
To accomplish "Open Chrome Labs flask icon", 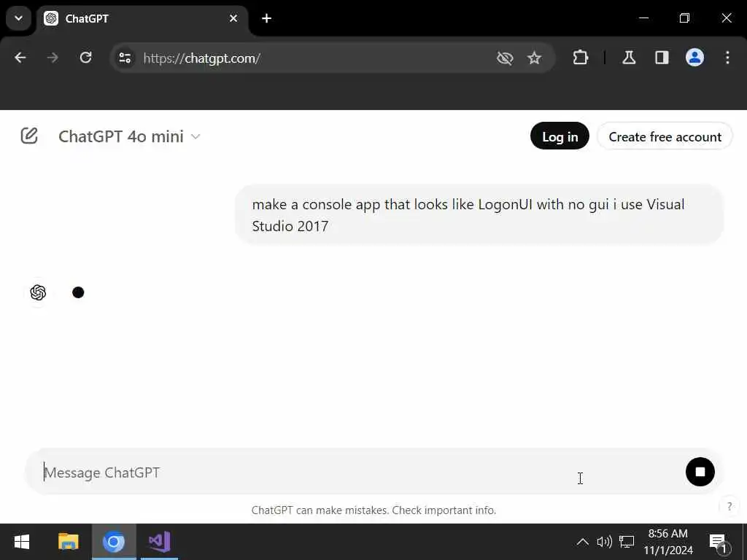I will pyautogui.click(x=629, y=58).
